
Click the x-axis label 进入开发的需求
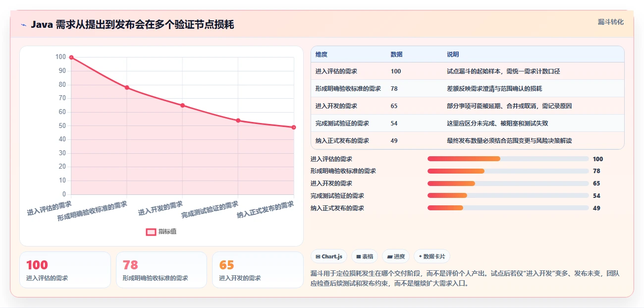161,208
